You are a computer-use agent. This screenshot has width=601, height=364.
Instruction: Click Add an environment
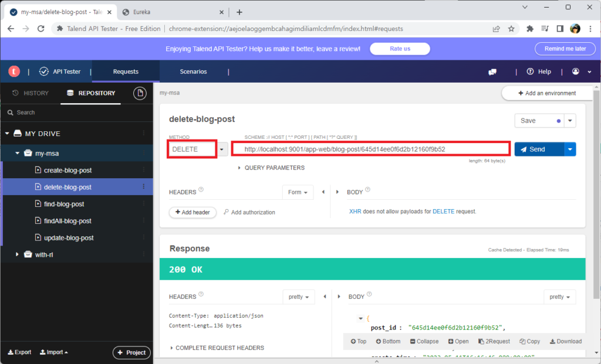coord(547,93)
